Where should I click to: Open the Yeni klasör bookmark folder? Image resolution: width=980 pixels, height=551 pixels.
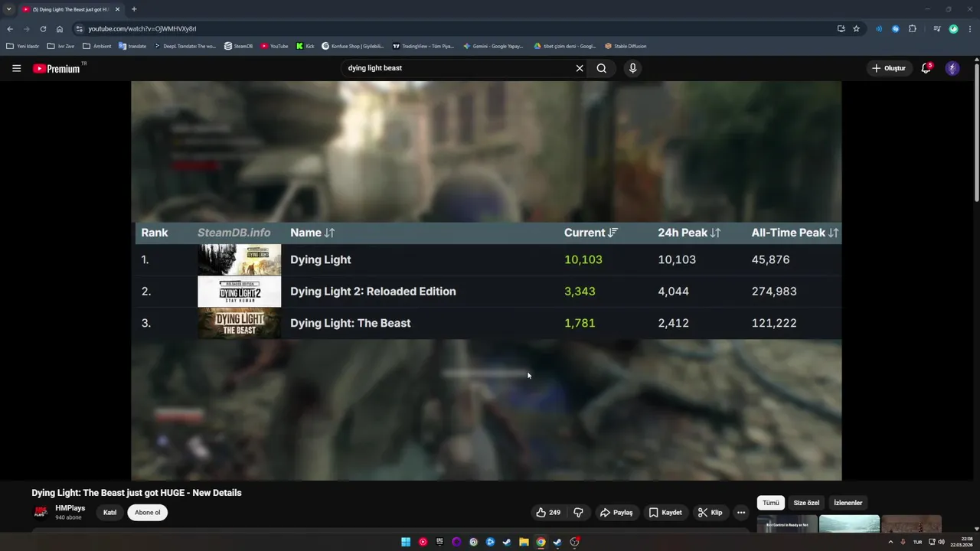pos(22,46)
